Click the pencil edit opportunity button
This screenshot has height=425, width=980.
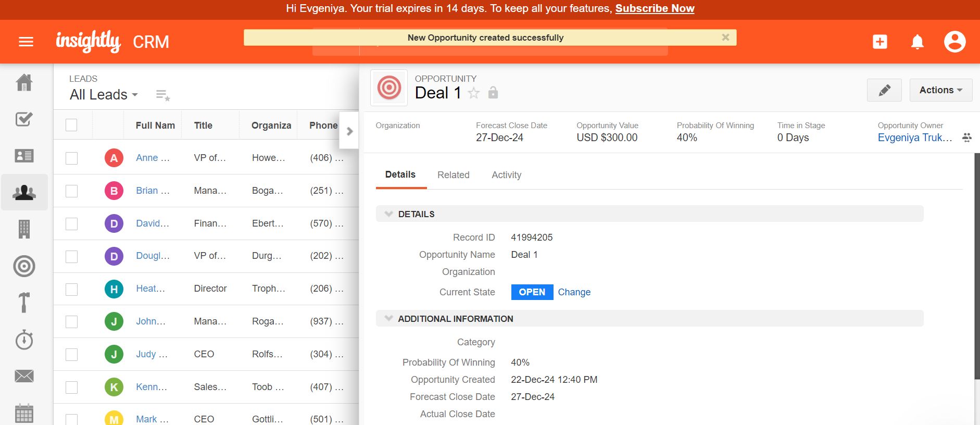tap(884, 90)
